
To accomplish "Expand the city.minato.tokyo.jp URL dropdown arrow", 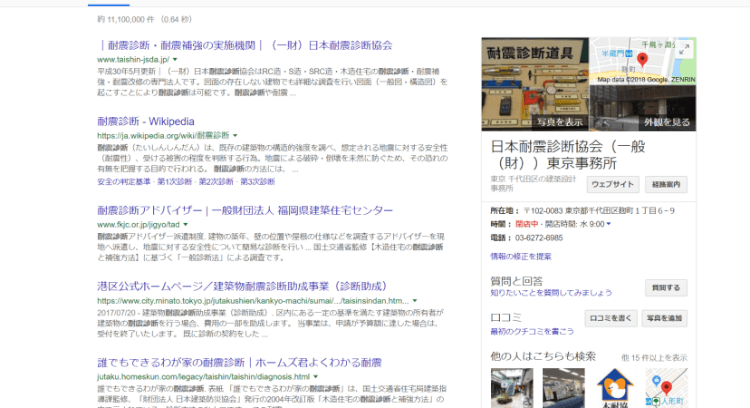I will [415, 300].
